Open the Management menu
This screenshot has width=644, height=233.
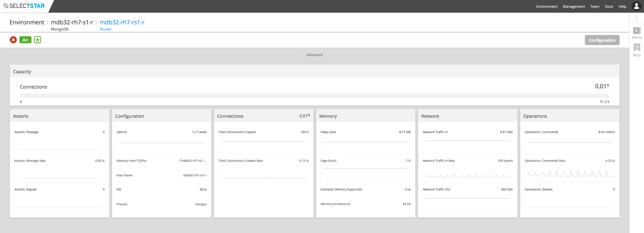(x=574, y=6)
